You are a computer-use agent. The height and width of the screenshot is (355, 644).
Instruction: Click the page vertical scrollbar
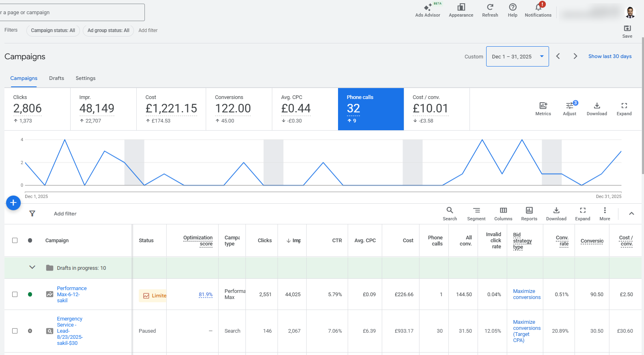pyautogui.click(x=642, y=105)
